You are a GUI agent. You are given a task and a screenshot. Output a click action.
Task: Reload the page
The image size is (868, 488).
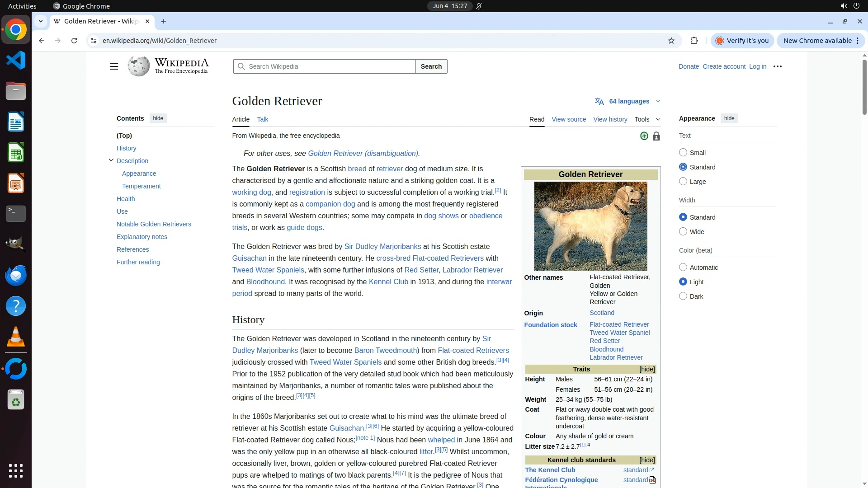(x=74, y=41)
